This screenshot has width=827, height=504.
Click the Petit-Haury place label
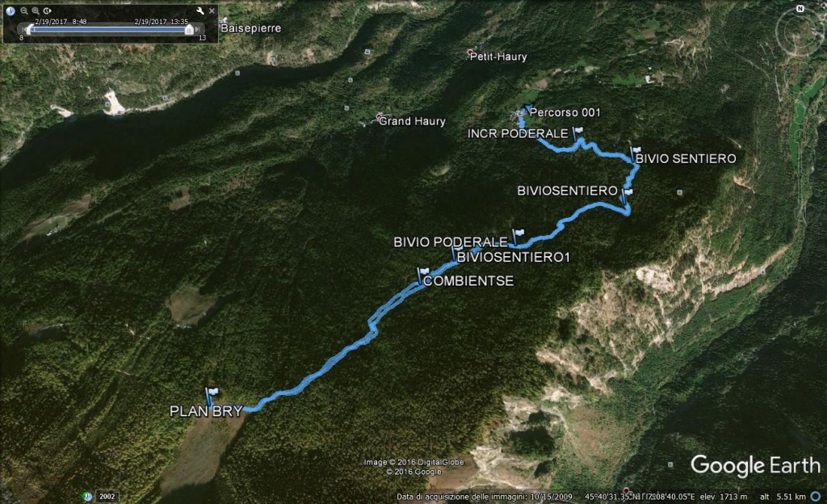pos(497,57)
